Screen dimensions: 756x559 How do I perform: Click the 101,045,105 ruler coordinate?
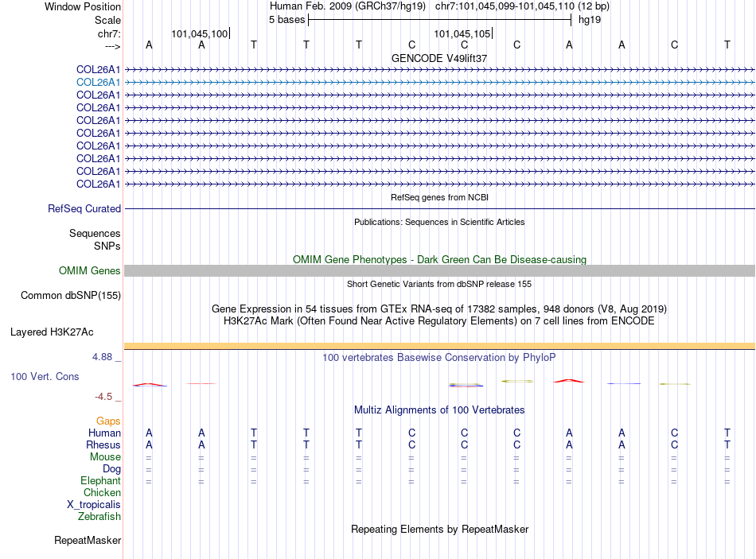pyautogui.click(x=462, y=33)
